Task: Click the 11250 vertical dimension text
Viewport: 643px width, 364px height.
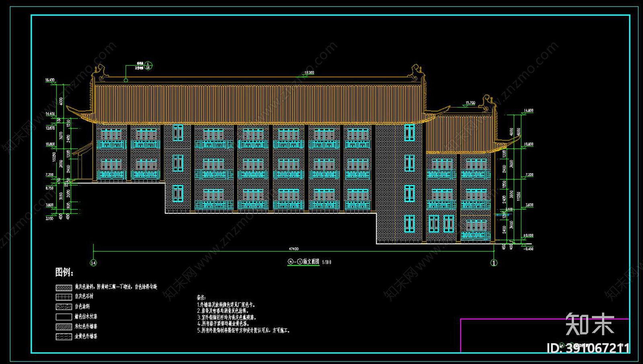Action: tap(518, 196)
